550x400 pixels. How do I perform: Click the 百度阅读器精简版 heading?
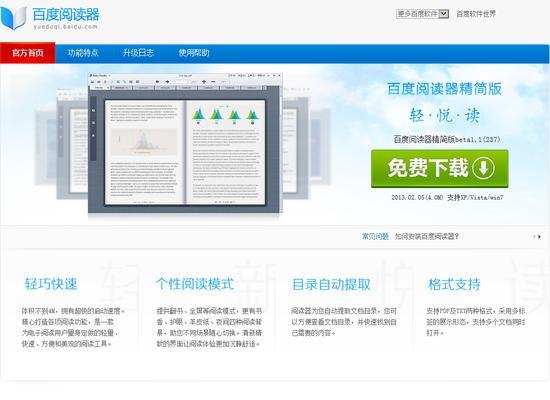(x=444, y=89)
